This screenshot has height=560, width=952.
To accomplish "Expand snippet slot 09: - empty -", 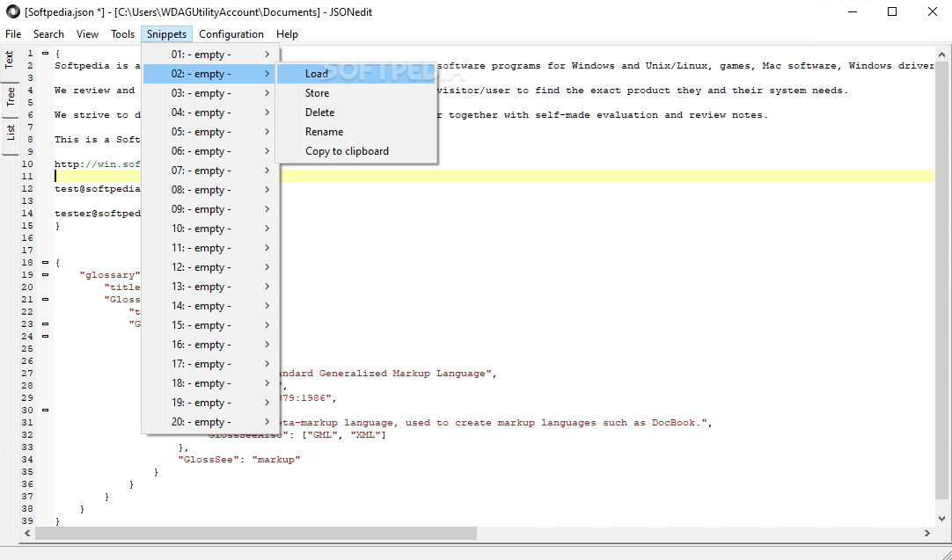I will (x=210, y=209).
